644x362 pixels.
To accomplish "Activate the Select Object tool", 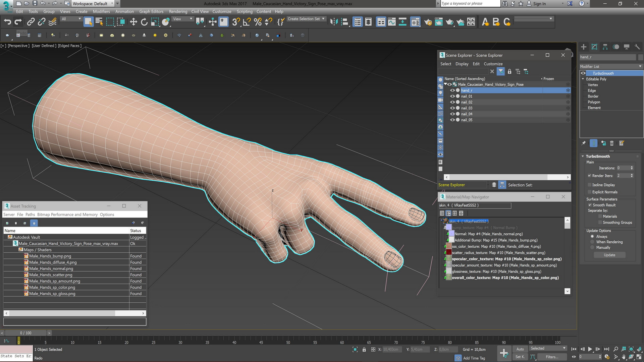I will [x=88, y=22].
